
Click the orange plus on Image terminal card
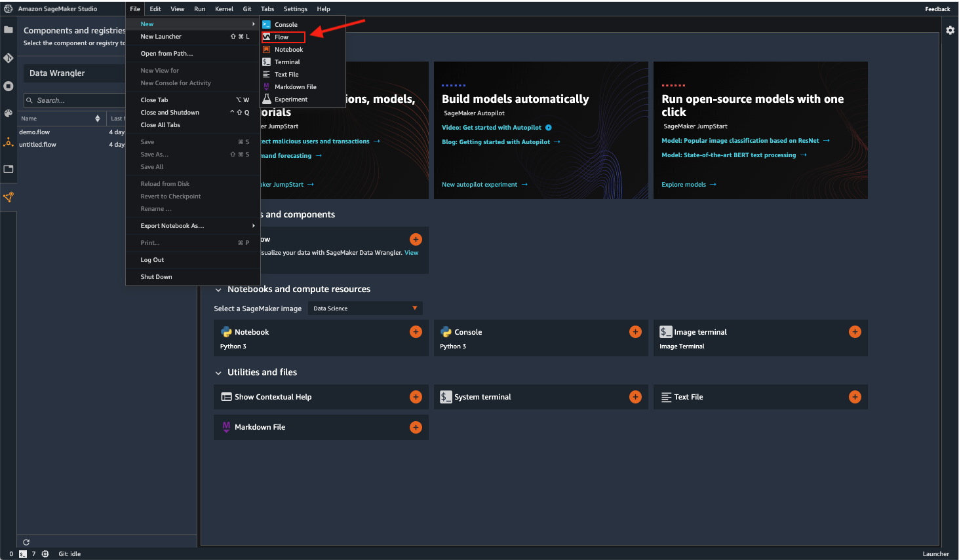855,332
